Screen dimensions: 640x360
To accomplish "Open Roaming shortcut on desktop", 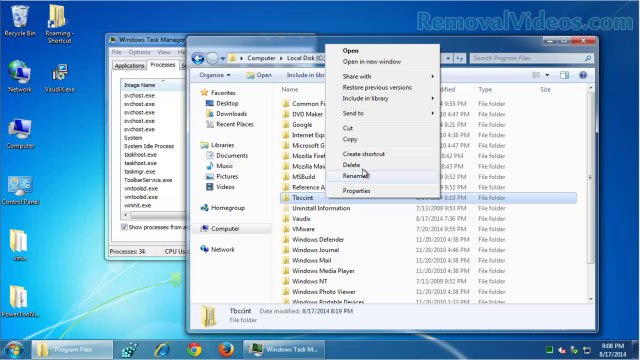I will tap(59, 24).
